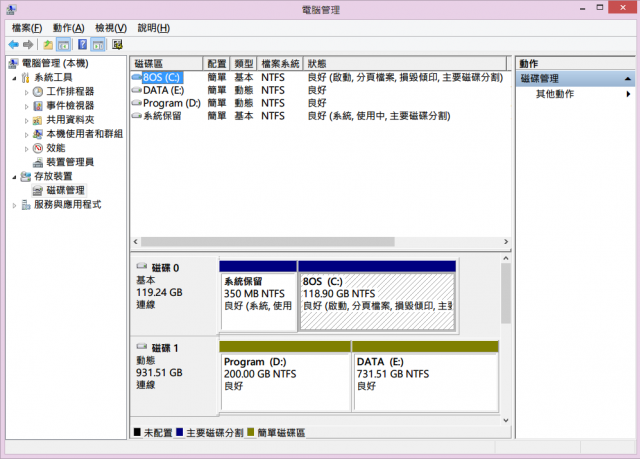The height and width of the screenshot is (459, 640).
Task: Click the 動態 cell in Program (D:) row
Action: [x=244, y=103]
